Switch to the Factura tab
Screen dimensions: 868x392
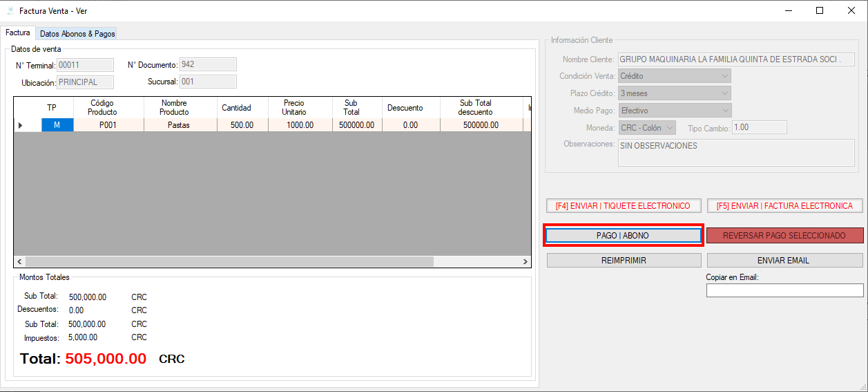(x=18, y=32)
